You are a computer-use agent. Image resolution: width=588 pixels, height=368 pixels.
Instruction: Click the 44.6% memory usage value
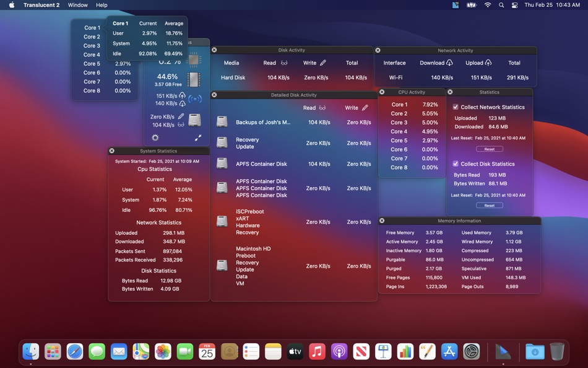click(167, 77)
